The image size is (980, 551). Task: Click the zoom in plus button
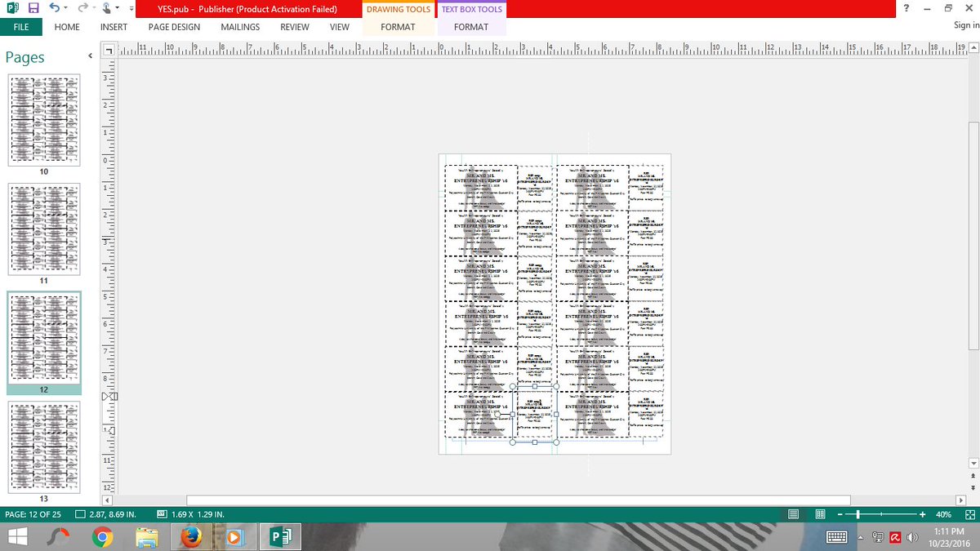[922, 515]
